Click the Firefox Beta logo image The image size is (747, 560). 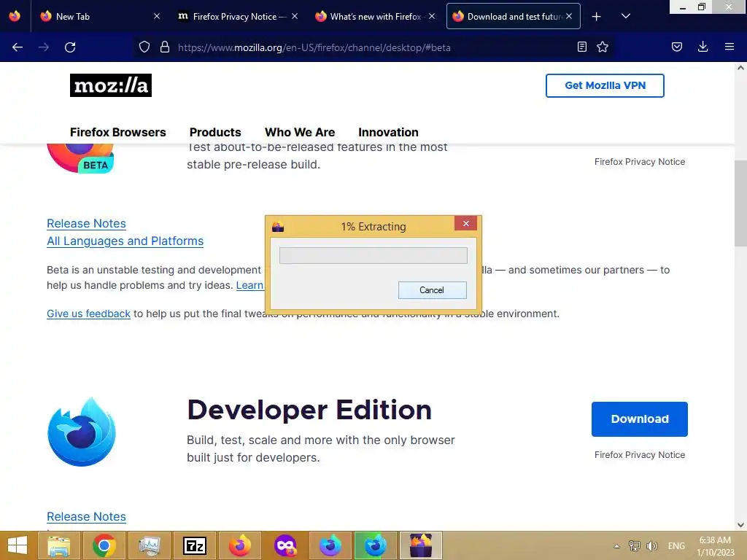[80, 158]
